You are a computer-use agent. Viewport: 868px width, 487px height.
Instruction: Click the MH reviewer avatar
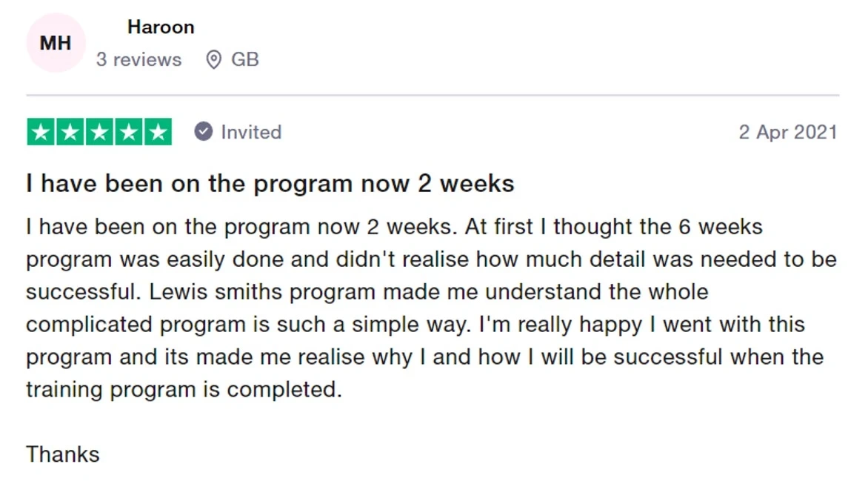(x=56, y=43)
